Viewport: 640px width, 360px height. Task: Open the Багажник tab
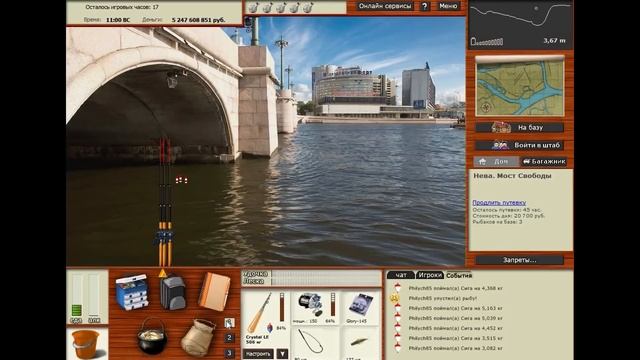click(x=544, y=162)
